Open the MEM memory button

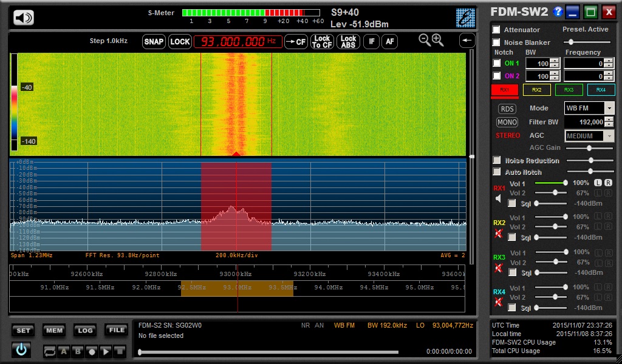point(55,331)
